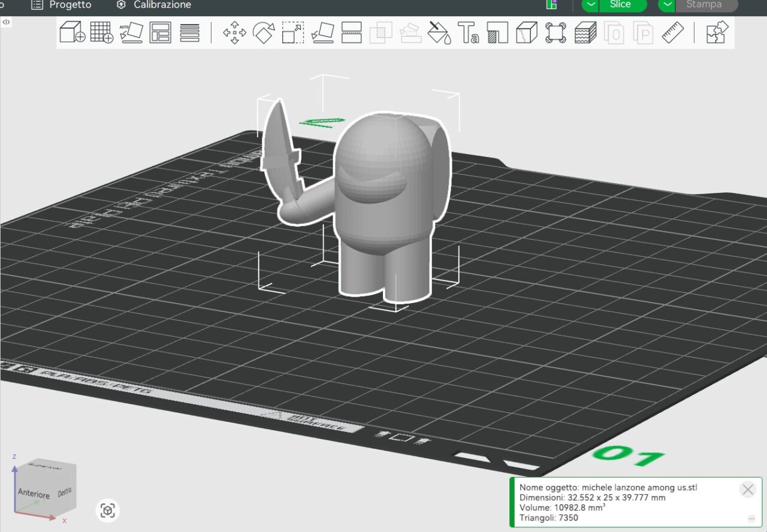
Task: Click Auto orient toolbar icon
Action: [x=131, y=32]
